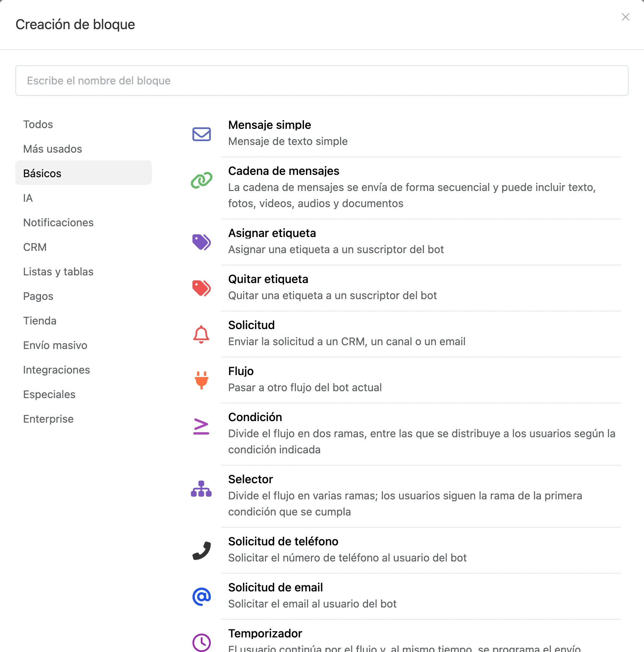Click the envelope icon for Mensaje simple
This screenshot has width=644, height=652.
201,134
